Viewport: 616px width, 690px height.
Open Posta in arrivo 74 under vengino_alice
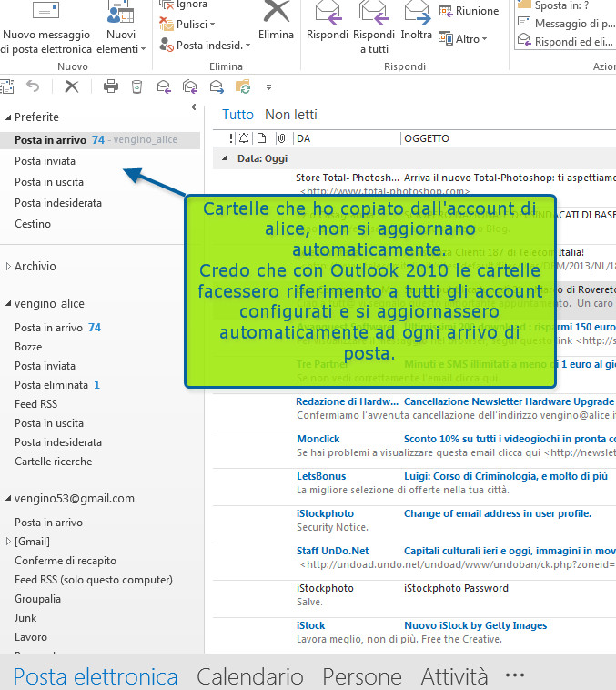pyautogui.click(x=57, y=328)
